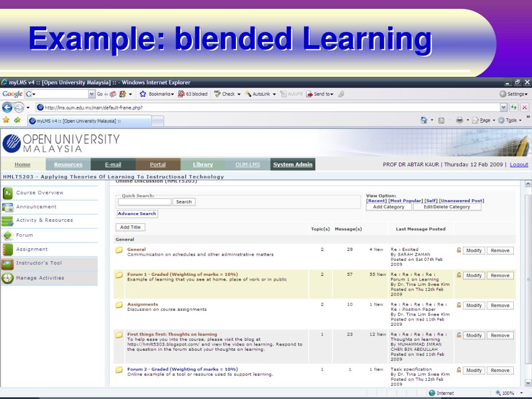Click the Logout link
Image resolution: width=532 pixels, height=399 pixels.
(x=519, y=165)
